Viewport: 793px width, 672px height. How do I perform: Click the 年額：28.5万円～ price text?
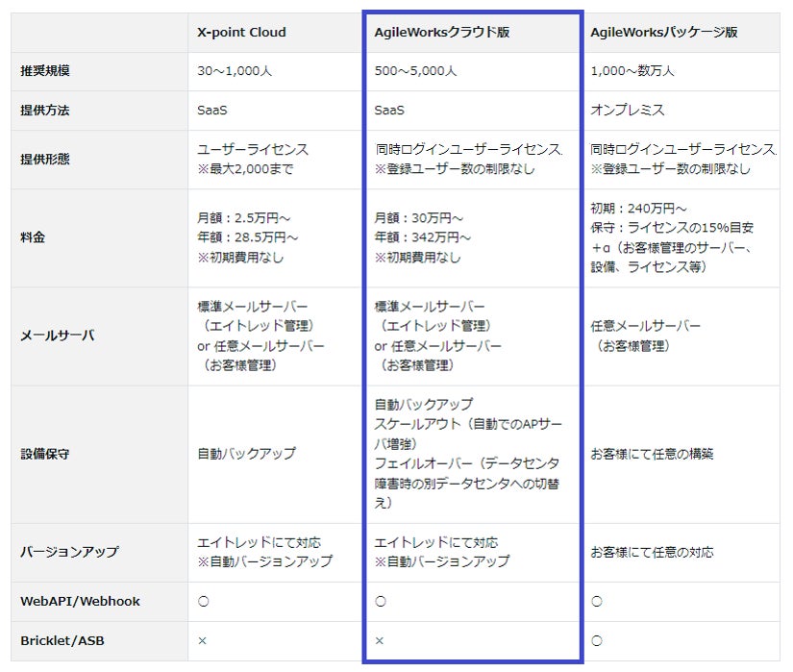click(247, 237)
